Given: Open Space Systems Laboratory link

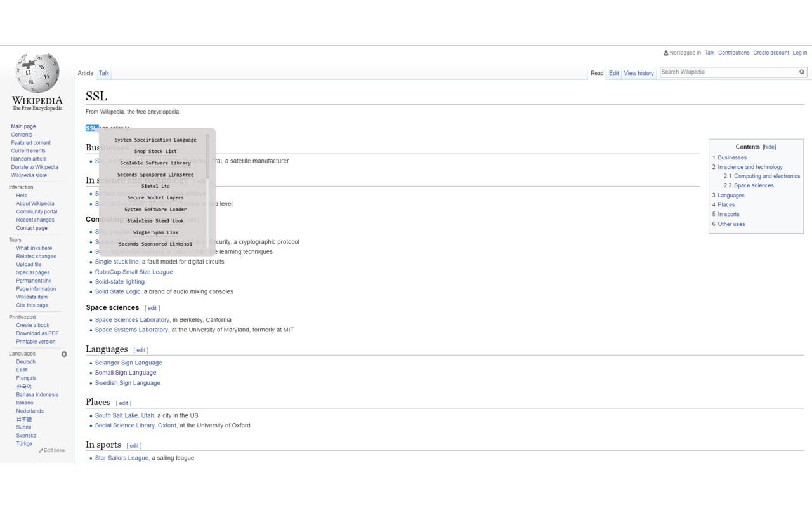Looking at the screenshot, I should tap(131, 330).
